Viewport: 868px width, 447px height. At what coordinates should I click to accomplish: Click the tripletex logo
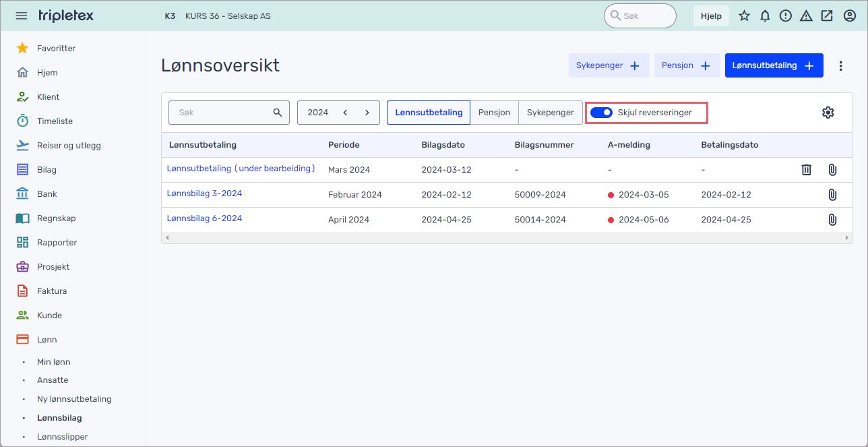click(66, 16)
